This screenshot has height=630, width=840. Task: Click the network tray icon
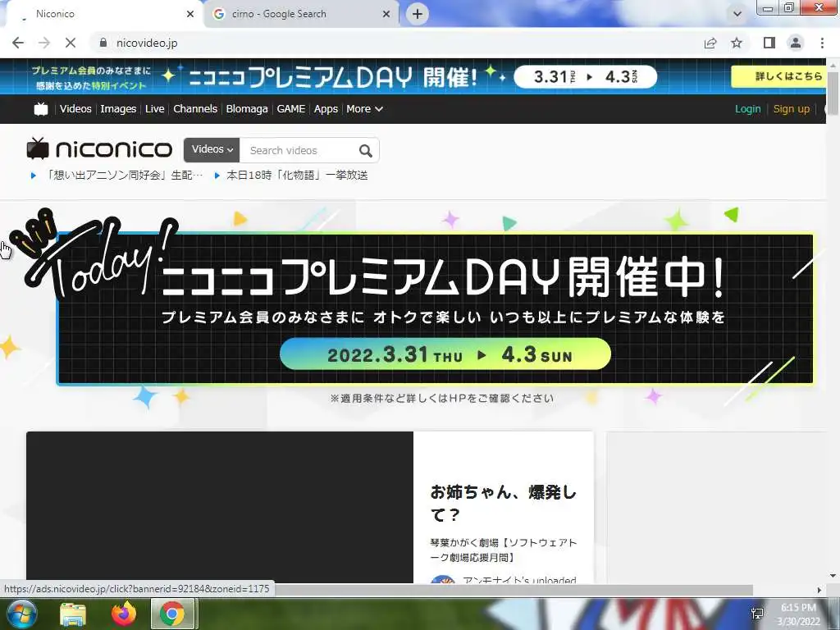coord(757,614)
